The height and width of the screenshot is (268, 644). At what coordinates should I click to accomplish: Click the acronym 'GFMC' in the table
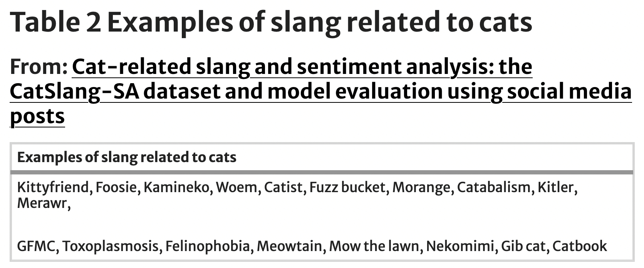pyautogui.click(x=36, y=246)
